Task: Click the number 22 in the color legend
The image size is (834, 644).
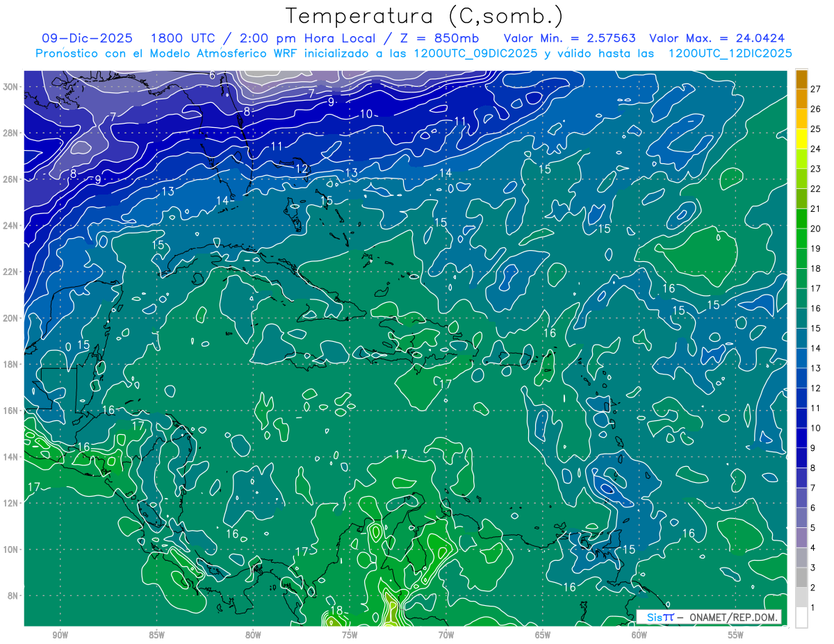Action: click(816, 189)
